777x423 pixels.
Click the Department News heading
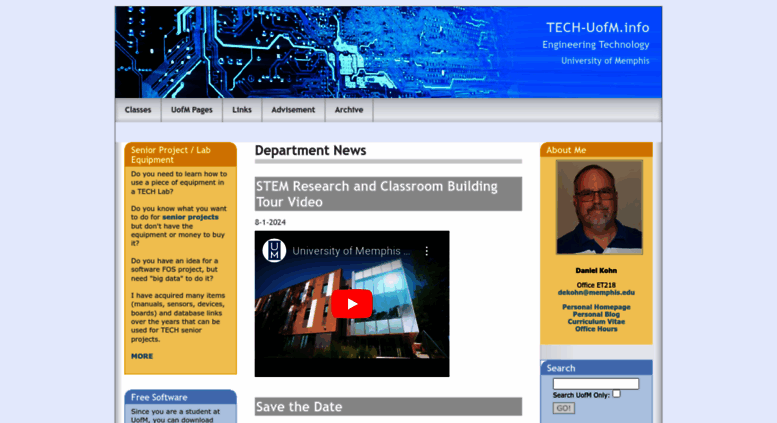(x=310, y=151)
